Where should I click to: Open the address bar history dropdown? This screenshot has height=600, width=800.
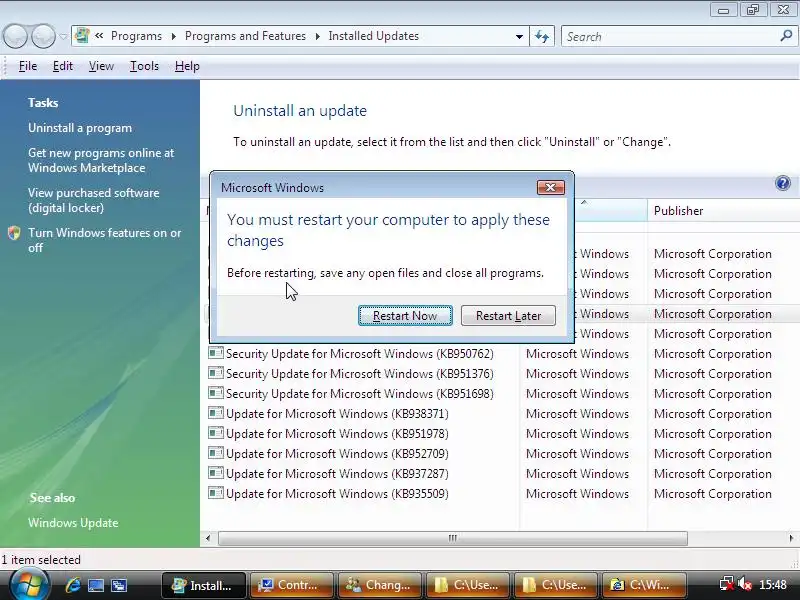[x=519, y=37]
